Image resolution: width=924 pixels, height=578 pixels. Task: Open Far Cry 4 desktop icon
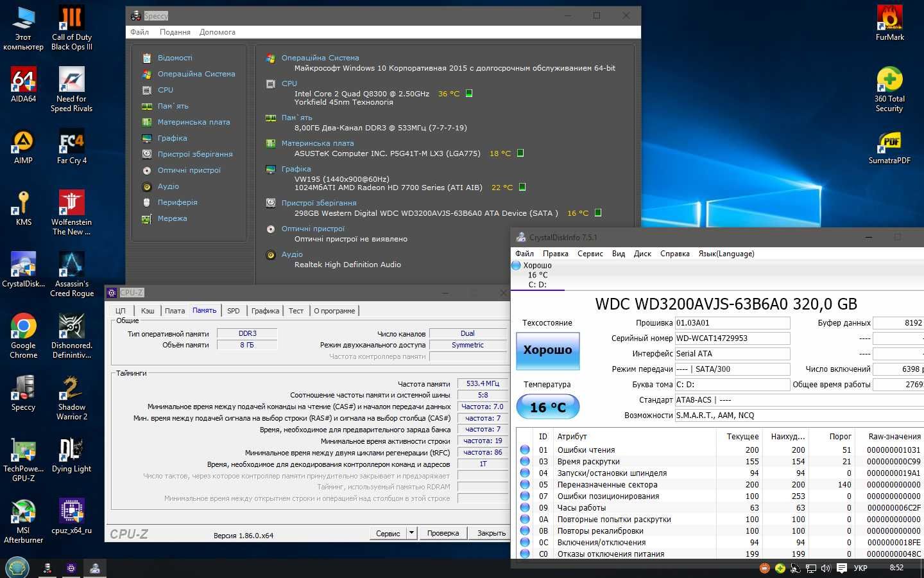[71, 147]
